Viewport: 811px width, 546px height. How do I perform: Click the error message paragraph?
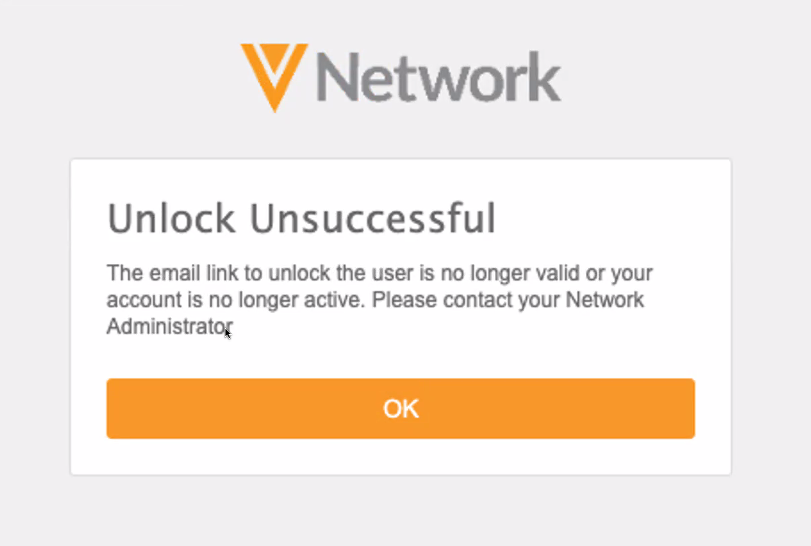(x=379, y=300)
